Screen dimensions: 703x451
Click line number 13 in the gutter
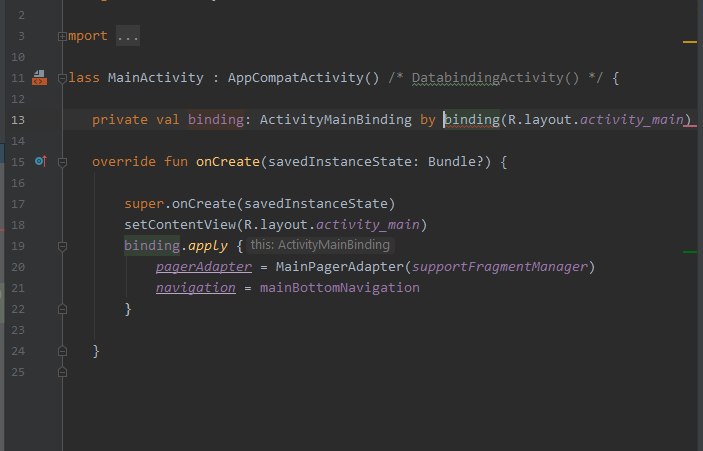click(x=18, y=120)
